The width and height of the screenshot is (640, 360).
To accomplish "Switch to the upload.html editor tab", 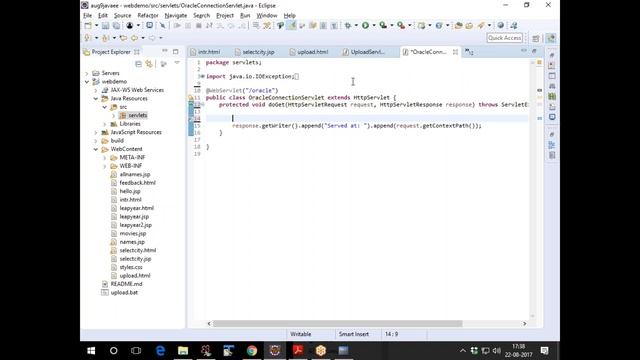I will tap(312, 52).
